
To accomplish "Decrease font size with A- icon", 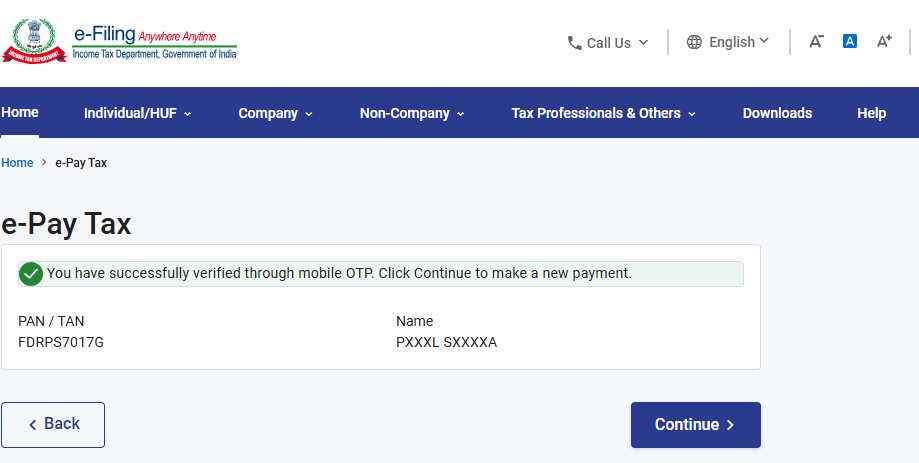I will point(816,42).
